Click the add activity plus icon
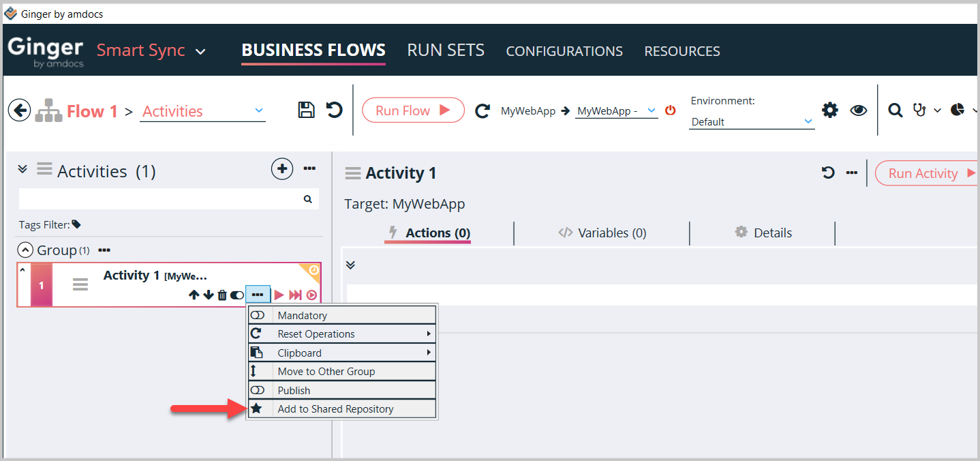The height and width of the screenshot is (461, 980). (282, 169)
